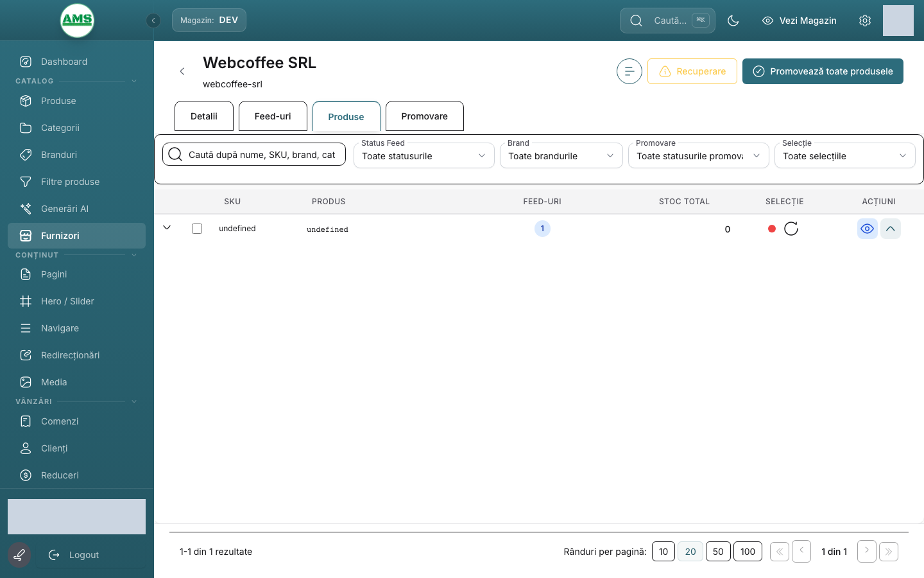Switch to the Feed-uri tab

coord(273,116)
